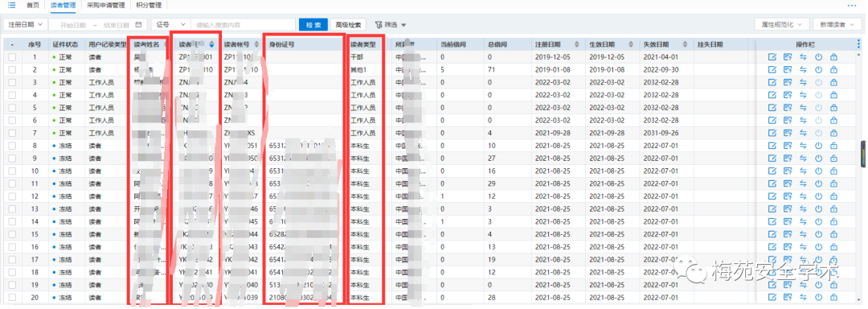868x309 pixels.
Task: Check the box for row 13
Action: tap(12, 208)
